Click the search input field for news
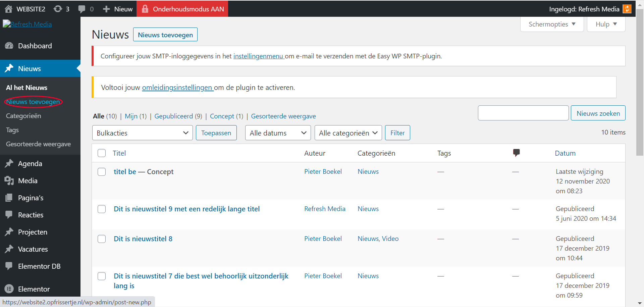The image size is (644, 307). [523, 113]
